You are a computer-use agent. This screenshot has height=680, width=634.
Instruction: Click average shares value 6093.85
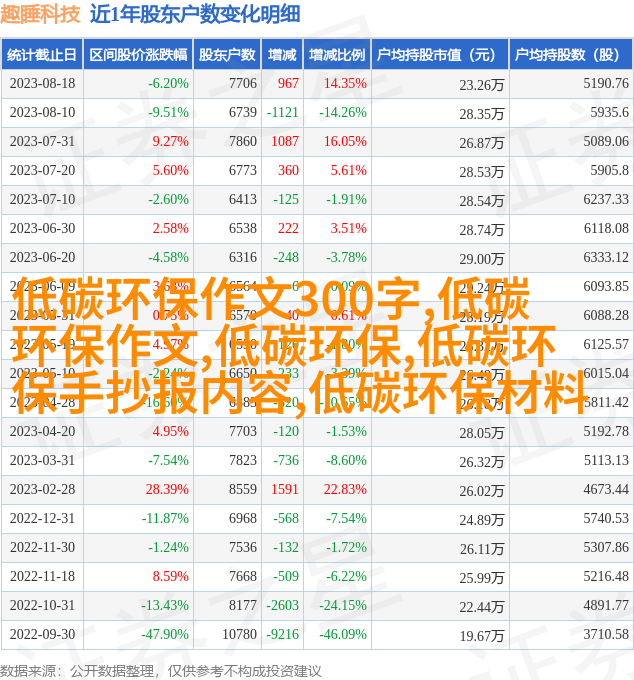[x=606, y=287]
